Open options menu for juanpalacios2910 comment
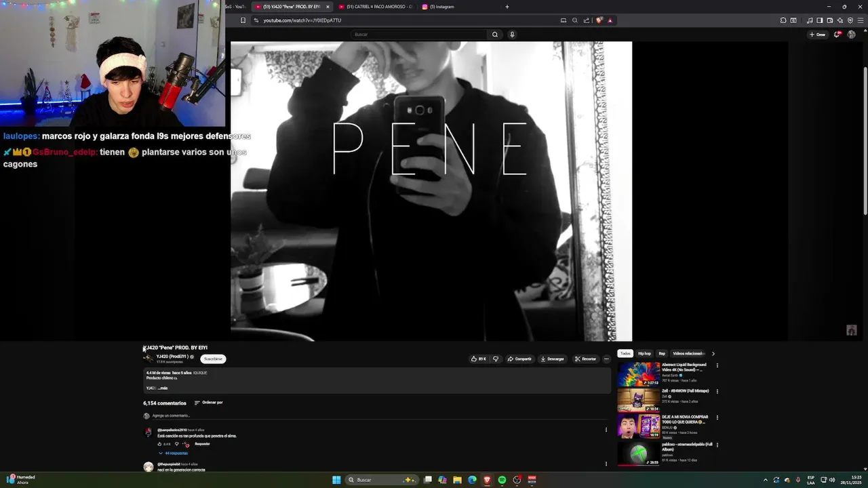 click(x=606, y=429)
